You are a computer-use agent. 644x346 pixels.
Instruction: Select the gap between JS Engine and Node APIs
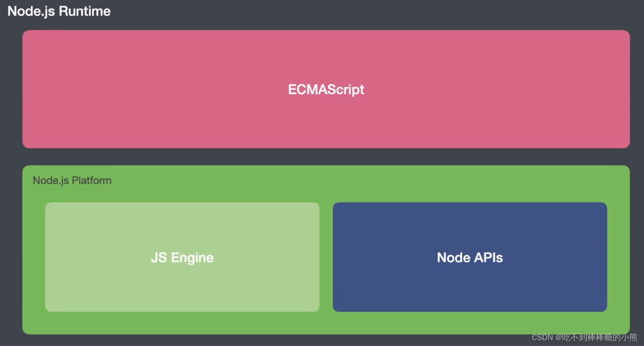tap(326, 257)
